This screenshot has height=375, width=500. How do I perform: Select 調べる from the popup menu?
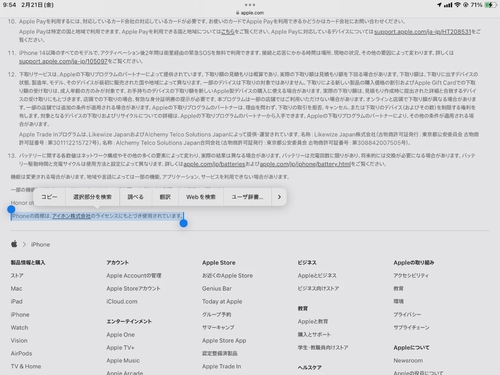pos(136,197)
